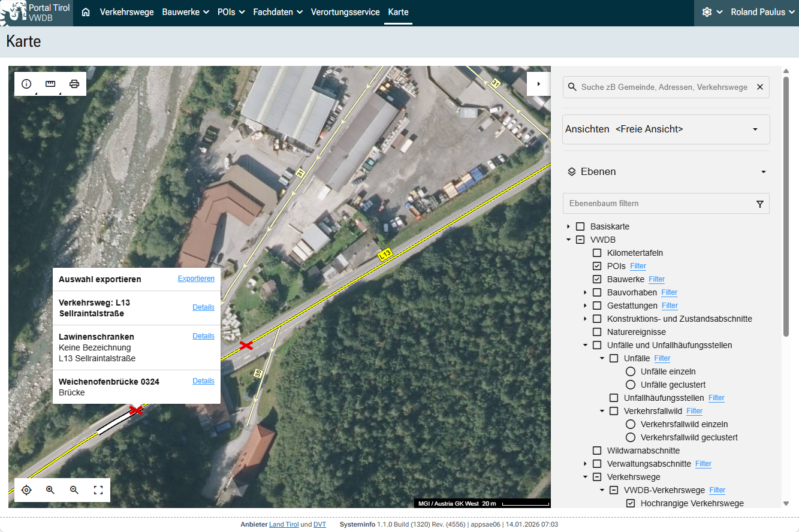
Task: Toggle fullscreen map view
Action: (98, 490)
